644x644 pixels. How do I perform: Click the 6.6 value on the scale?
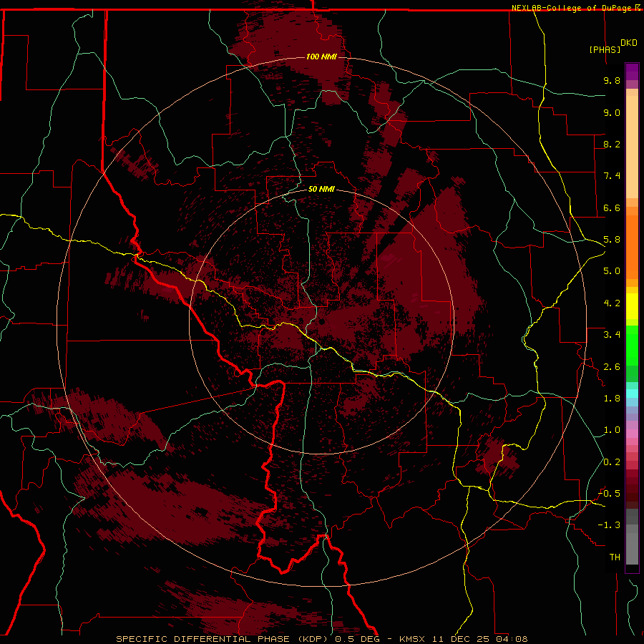pyautogui.click(x=612, y=208)
